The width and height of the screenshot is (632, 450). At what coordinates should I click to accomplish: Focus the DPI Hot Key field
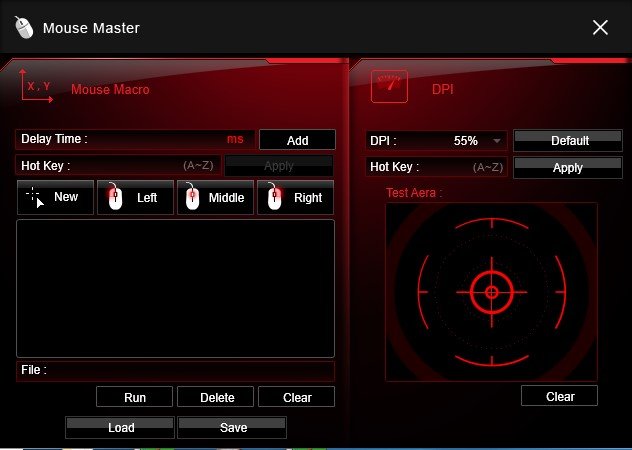437,167
